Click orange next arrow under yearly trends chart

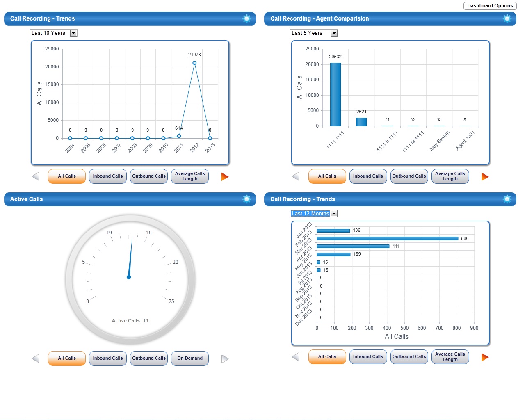(x=225, y=176)
